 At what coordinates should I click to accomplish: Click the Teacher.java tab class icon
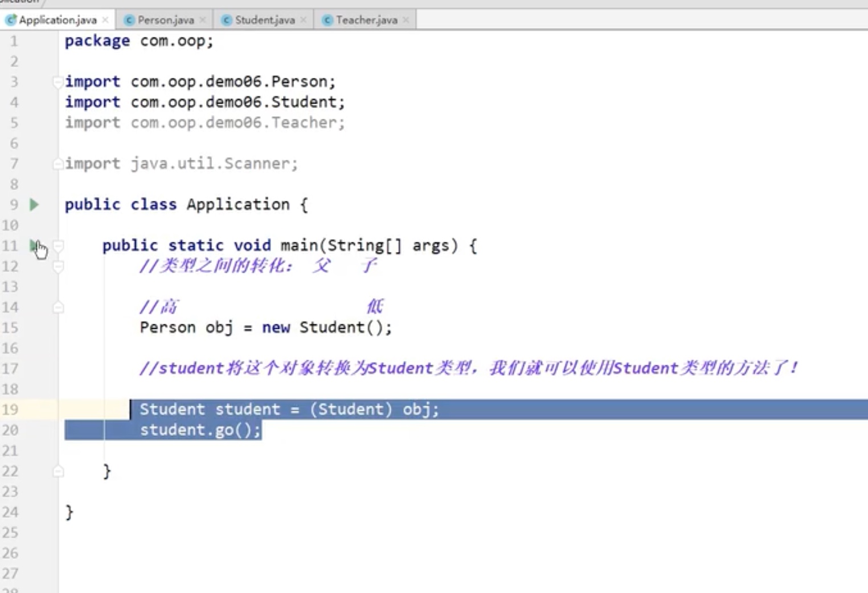click(327, 20)
